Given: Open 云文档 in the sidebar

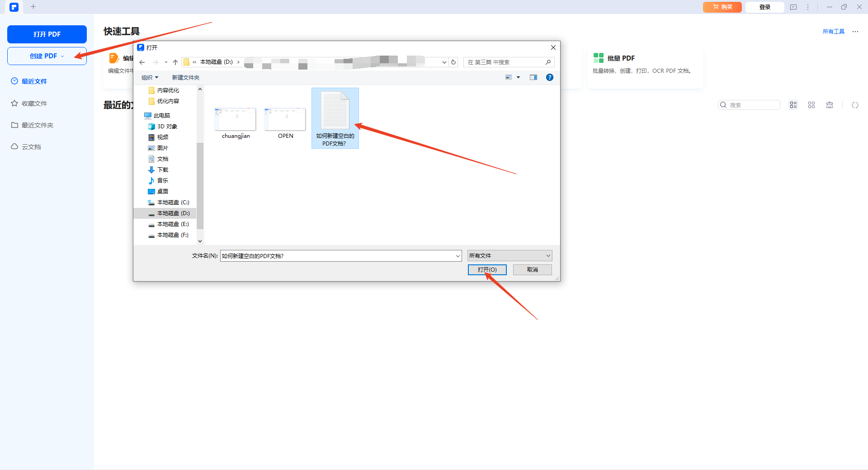Looking at the screenshot, I should tap(31, 147).
